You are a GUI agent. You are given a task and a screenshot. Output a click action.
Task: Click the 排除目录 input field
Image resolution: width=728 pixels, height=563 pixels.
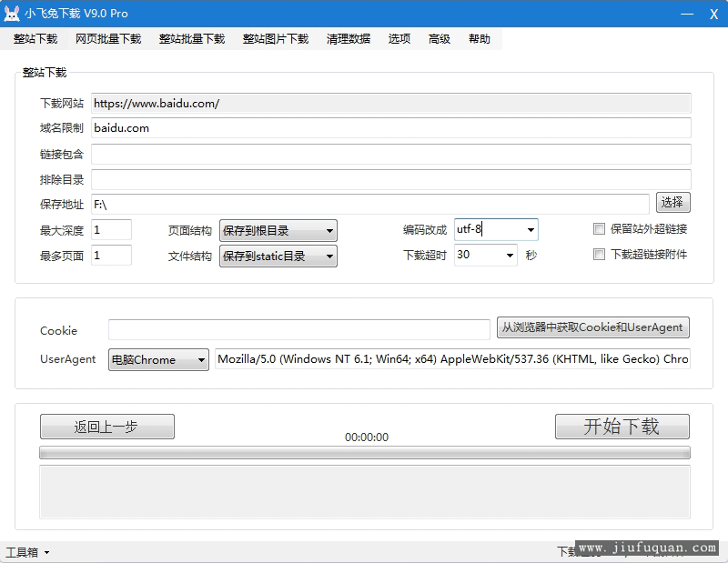pyautogui.click(x=391, y=179)
